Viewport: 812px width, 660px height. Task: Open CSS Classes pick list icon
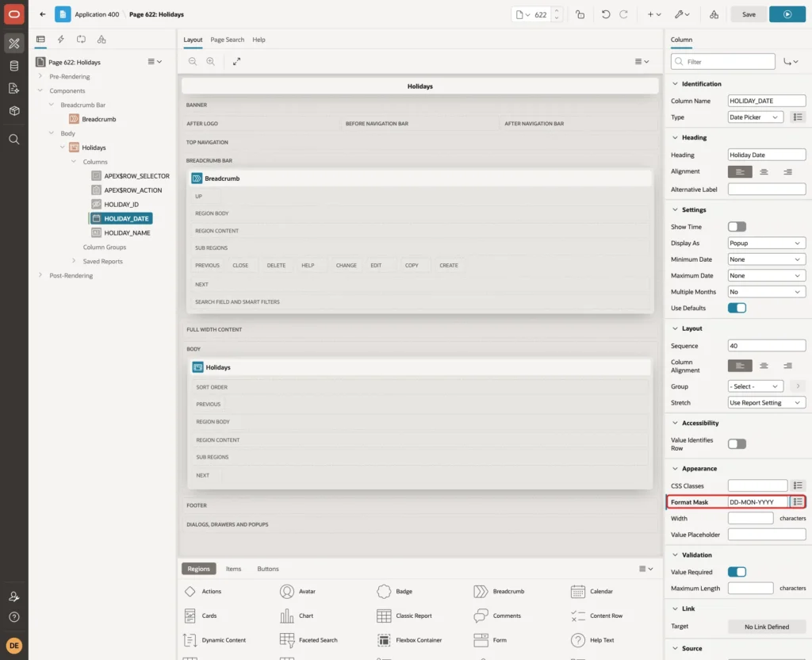(798, 486)
